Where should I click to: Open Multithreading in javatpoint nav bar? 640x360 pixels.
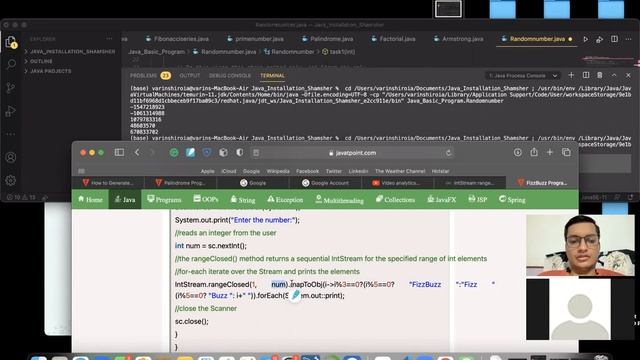[339, 199]
